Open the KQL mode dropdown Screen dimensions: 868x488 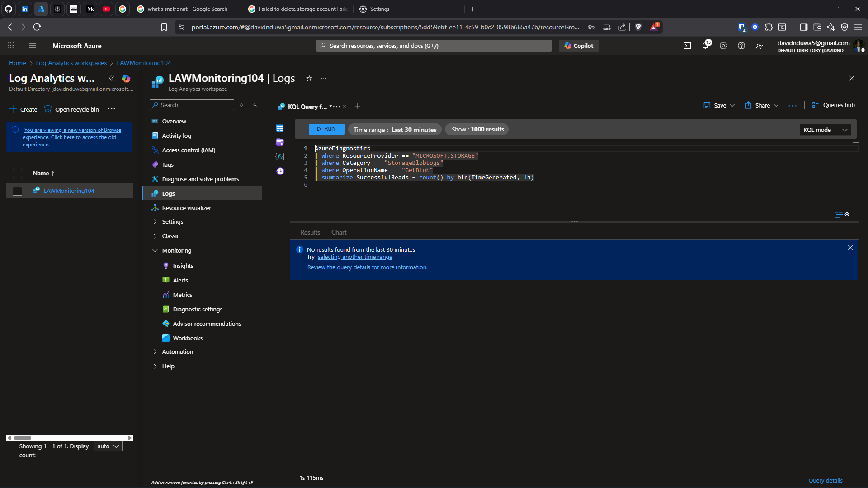pos(826,130)
